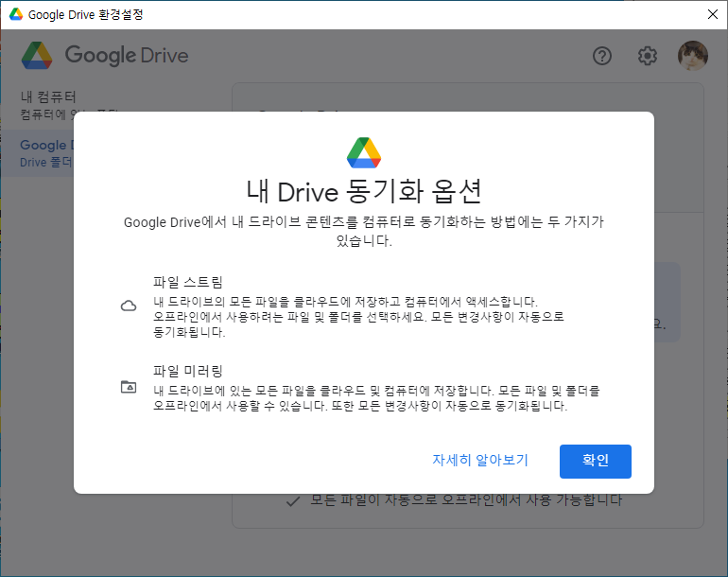Screen dimensions: 728x577
Task: Click the title bar Drive icon
Action: click(x=16, y=14)
